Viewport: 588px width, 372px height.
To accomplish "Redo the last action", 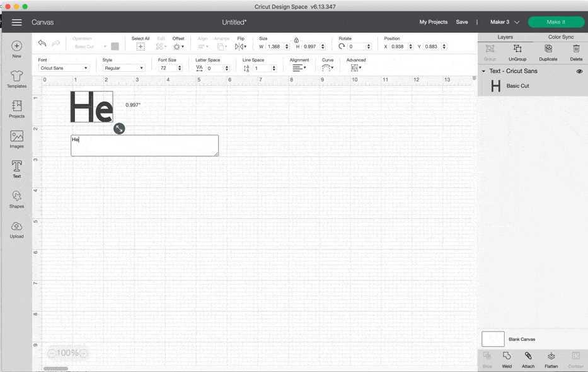I will click(x=56, y=43).
